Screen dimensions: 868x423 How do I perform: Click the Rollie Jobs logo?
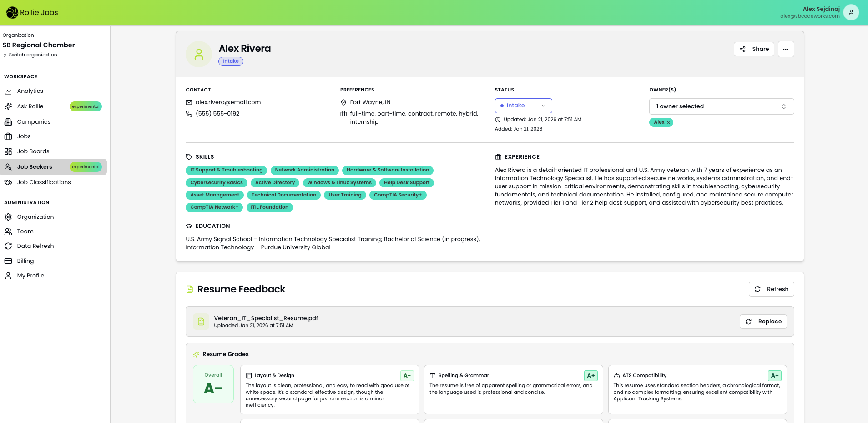[32, 12]
